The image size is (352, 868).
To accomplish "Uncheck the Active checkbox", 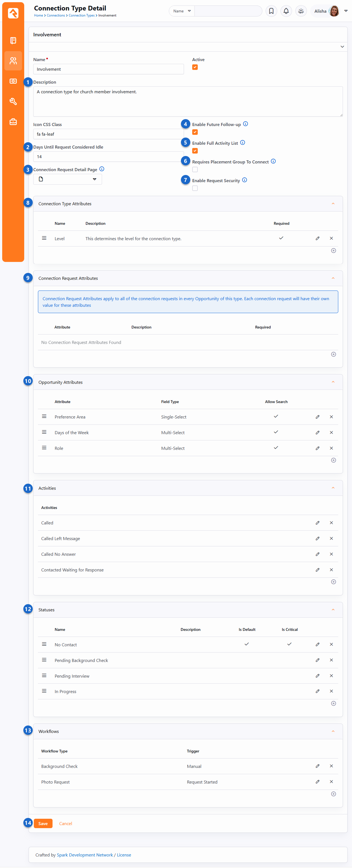I will [195, 67].
